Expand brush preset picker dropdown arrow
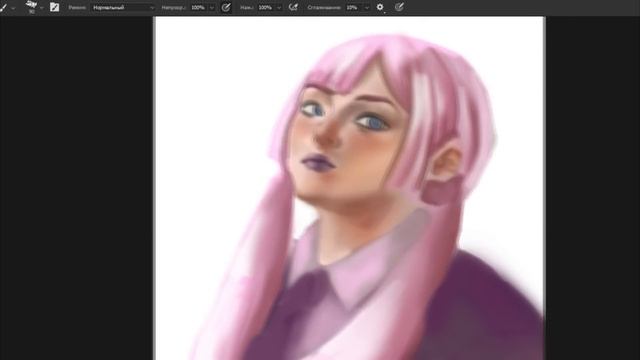The height and width of the screenshot is (360, 640). pyautogui.click(x=42, y=8)
